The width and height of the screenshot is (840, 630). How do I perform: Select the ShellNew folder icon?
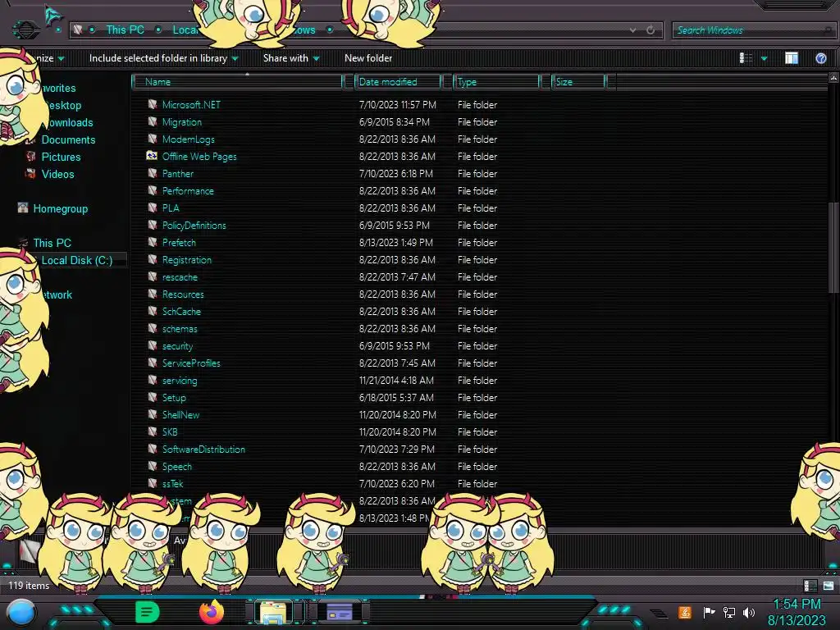pyautogui.click(x=153, y=414)
